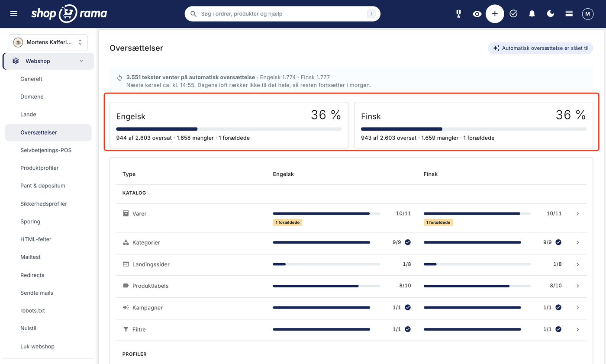This screenshot has height=364, width=606.
Task: Open Pant & depositum settings
Action: 42,186
